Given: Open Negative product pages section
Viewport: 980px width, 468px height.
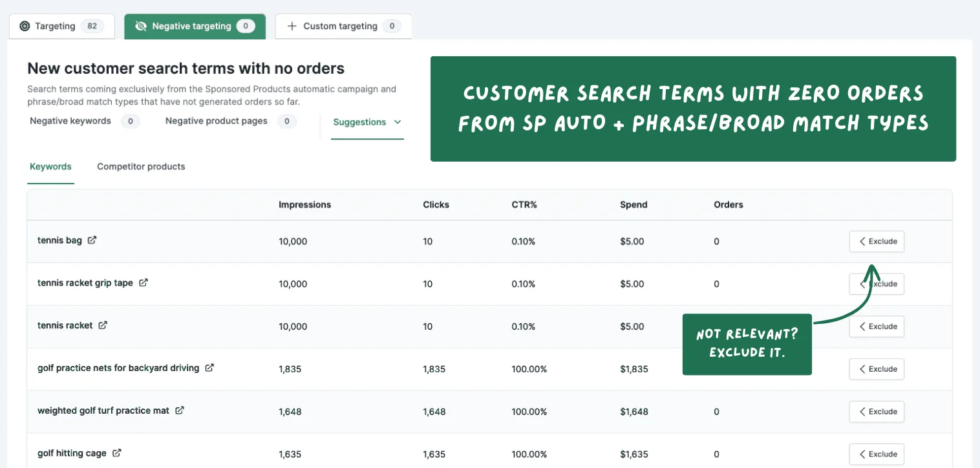Looking at the screenshot, I should [231, 121].
